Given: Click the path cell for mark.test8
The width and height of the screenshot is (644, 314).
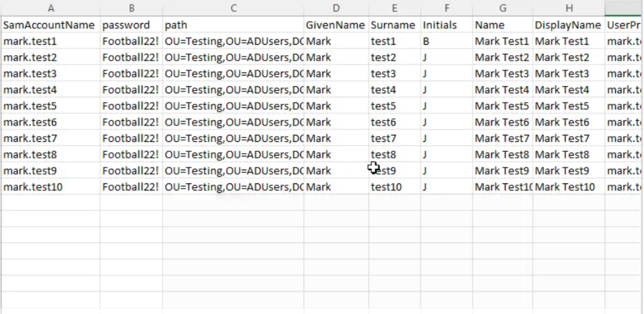Looking at the screenshot, I should (233, 154).
